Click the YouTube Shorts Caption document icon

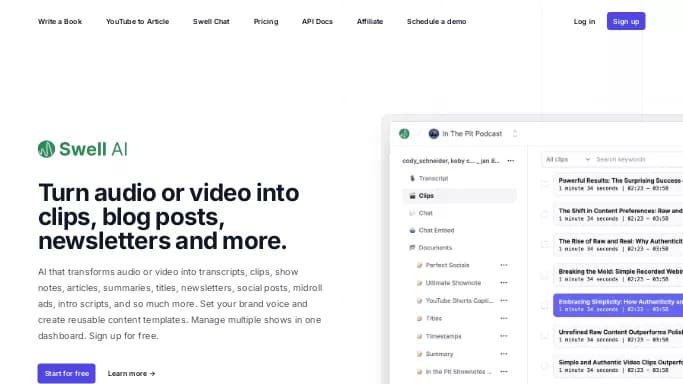(419, 301)
